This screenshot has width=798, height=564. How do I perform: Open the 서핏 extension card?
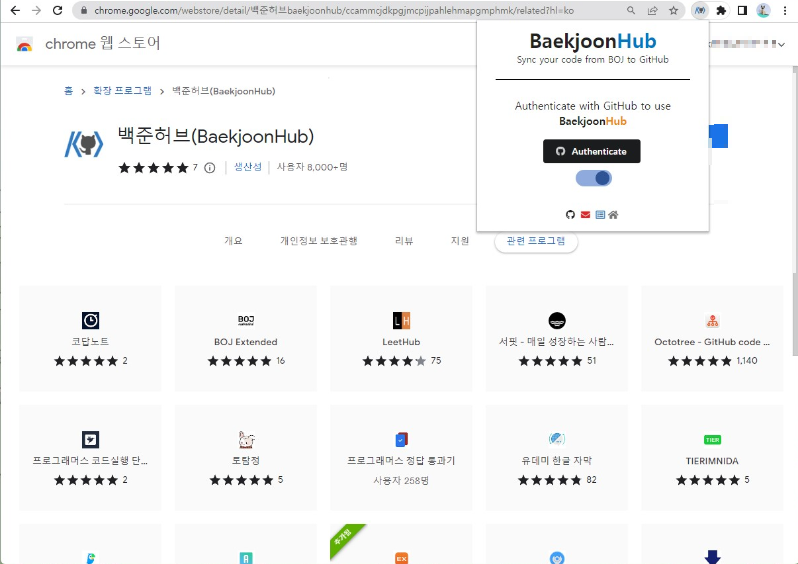tap(557, 339)
